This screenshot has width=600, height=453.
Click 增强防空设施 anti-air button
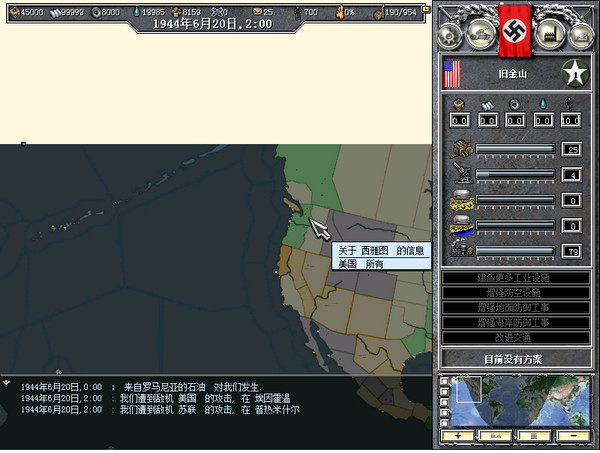click(515, 293)
